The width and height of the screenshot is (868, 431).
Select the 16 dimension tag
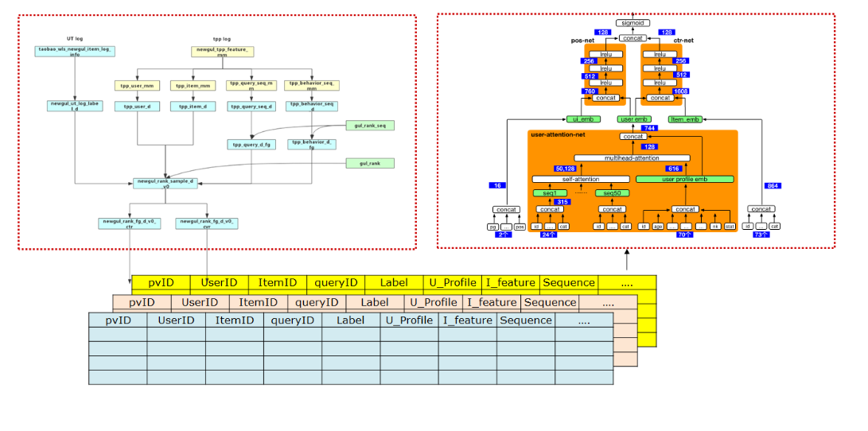pyautogui.click(x=496, y=185)
